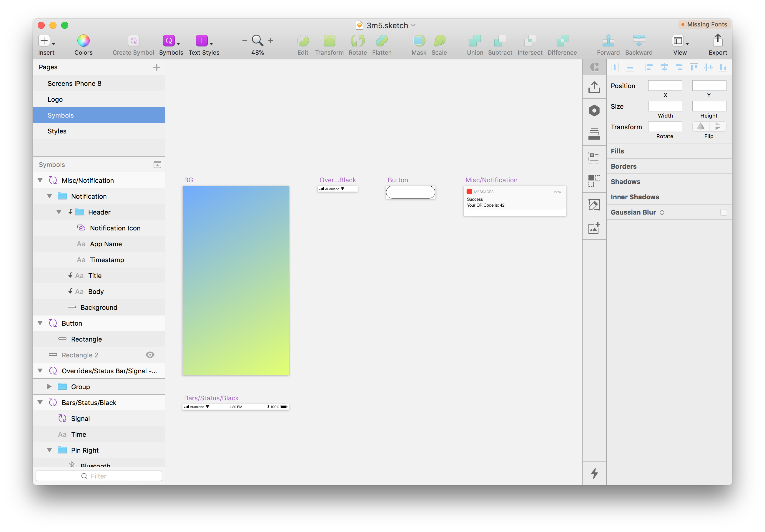765x532 pixels.
Task: Collapse the Misc/Notification symbol group
Action: coord(40,180)
